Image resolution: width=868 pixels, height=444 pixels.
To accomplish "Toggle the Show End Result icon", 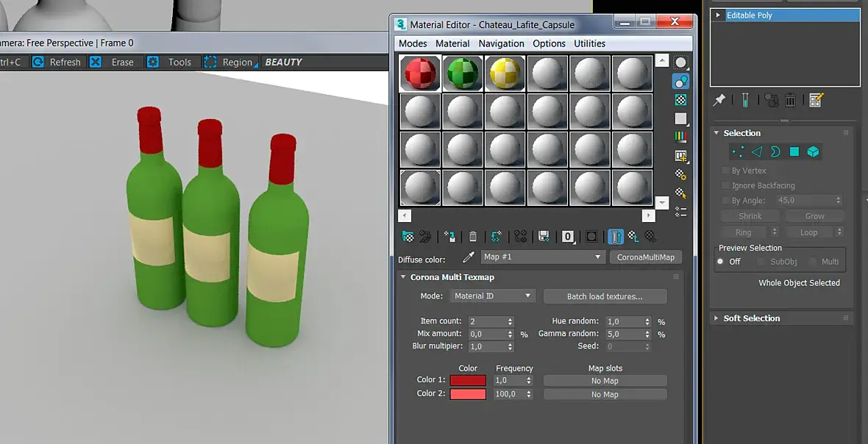I will pos(616,237).
